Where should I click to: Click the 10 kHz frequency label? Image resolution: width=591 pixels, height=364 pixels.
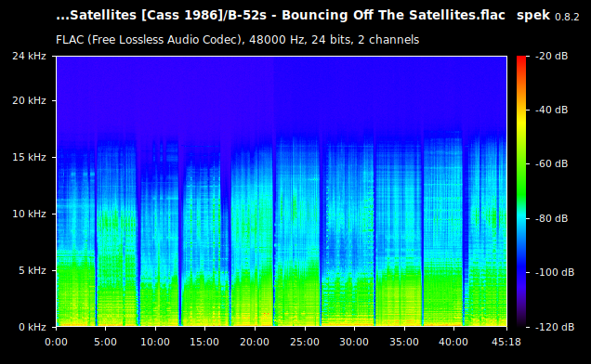[29, 214]
